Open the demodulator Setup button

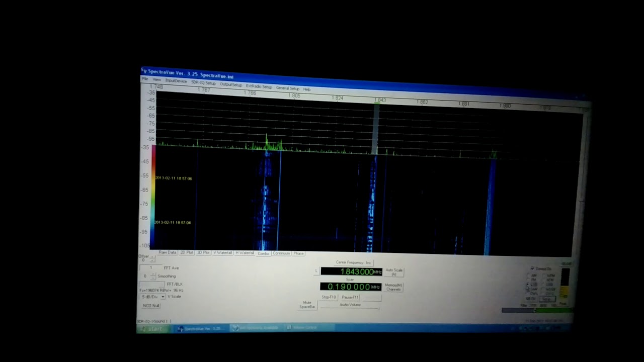(x=547, y=299)
